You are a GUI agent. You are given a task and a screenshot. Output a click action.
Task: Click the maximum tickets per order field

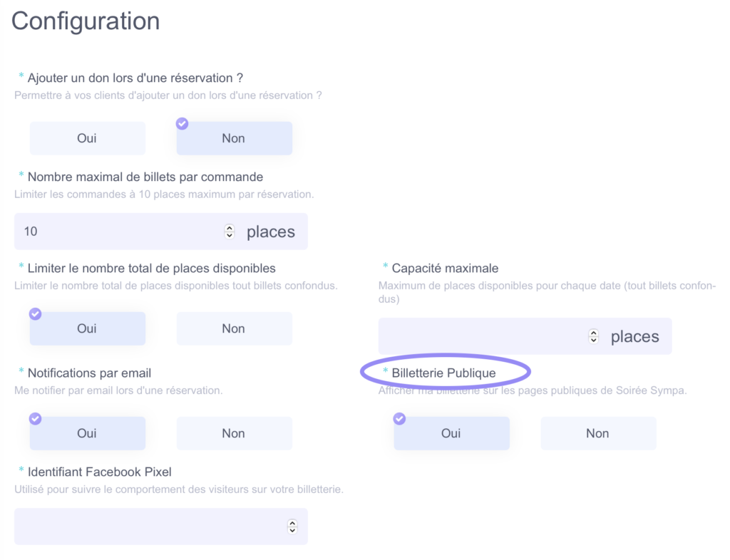(x=160, y=232)
